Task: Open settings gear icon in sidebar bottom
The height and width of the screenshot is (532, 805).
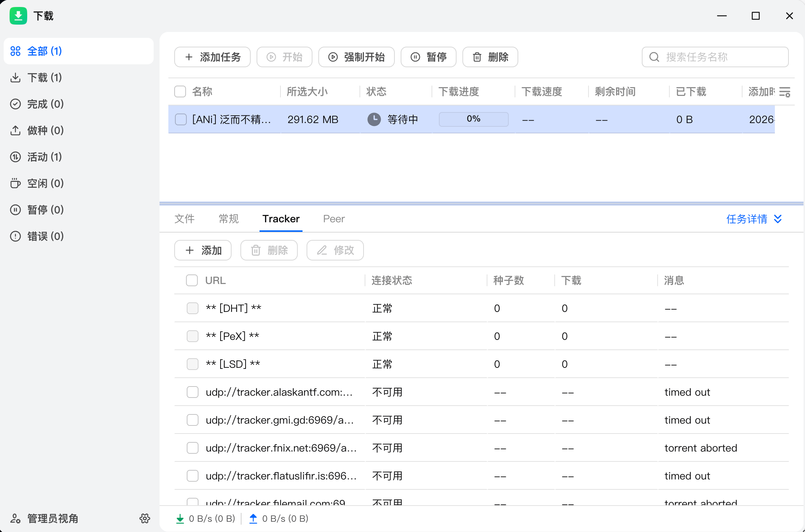Action: click(145, 518)
